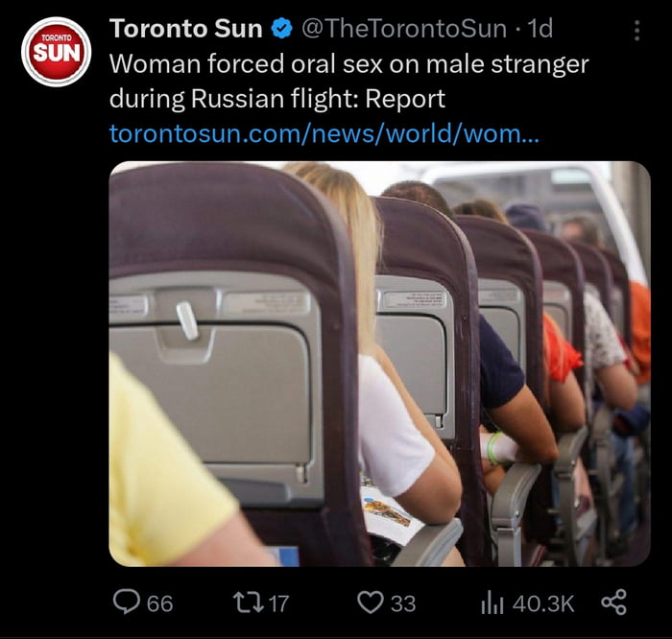Click the 40.3K views count

pyautogui.click(x=543, y=603)
